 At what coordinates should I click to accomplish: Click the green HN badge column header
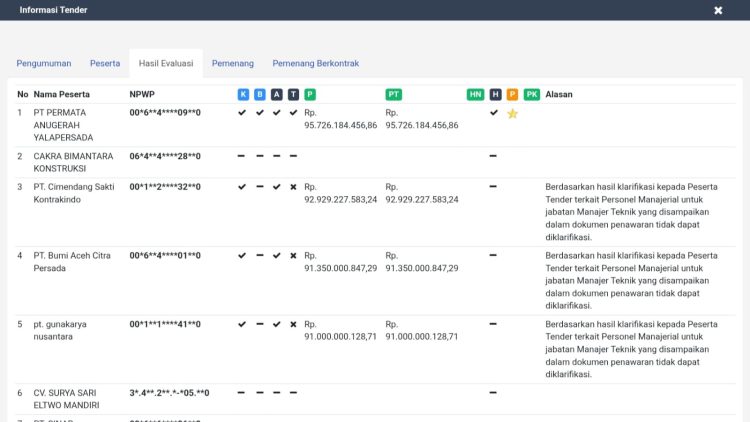pyautogui.click(x=475, y=94)
